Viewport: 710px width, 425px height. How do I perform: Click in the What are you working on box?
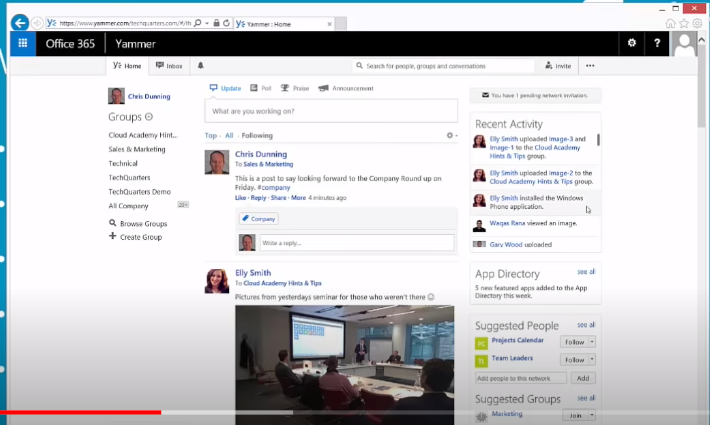pos(331,111)
